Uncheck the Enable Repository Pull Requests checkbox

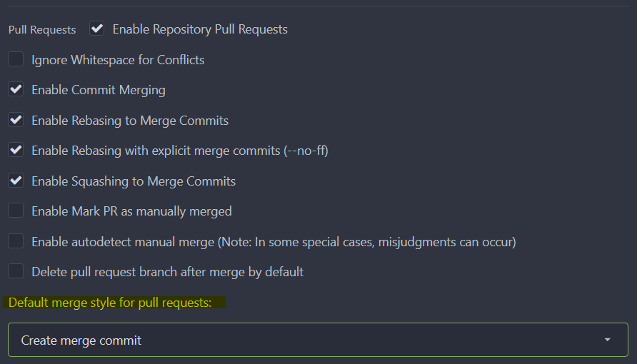(97, 29)
